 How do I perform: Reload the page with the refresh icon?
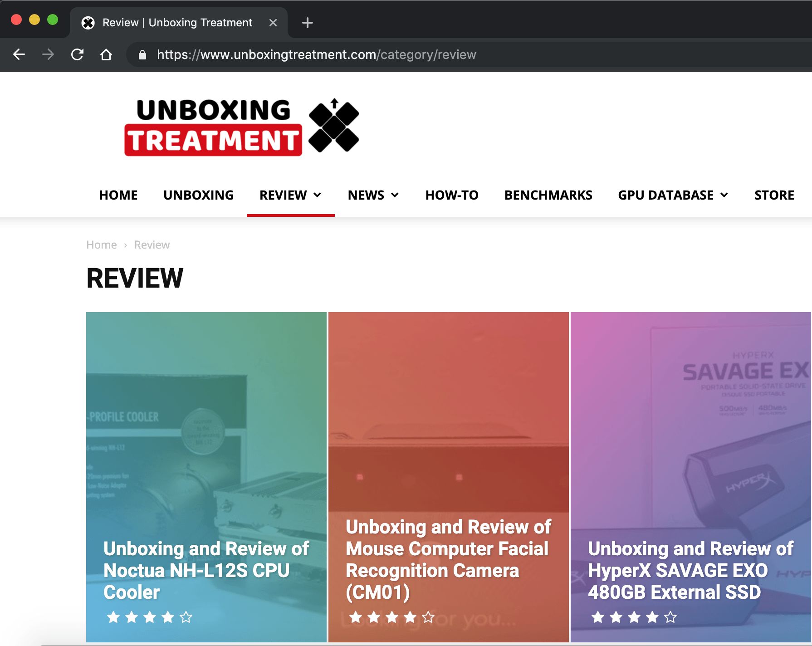(x=77, y=54)
